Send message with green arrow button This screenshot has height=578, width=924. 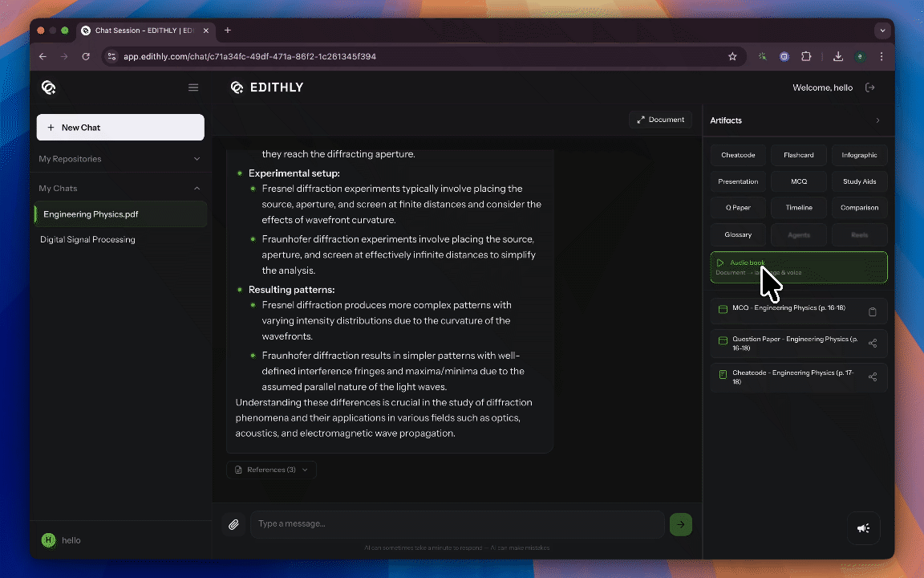coord(681,524)
